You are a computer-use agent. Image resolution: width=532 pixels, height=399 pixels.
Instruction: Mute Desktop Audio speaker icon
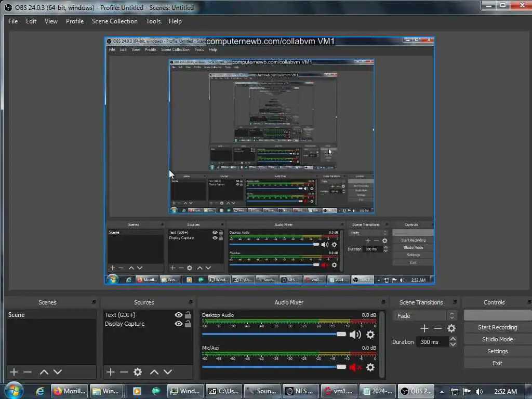pyautogui.click(x=355, y=335)
